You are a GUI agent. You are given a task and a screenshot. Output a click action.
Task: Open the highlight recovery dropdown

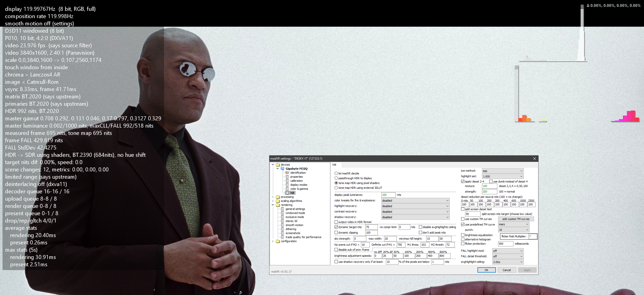(x=415, y=206)
